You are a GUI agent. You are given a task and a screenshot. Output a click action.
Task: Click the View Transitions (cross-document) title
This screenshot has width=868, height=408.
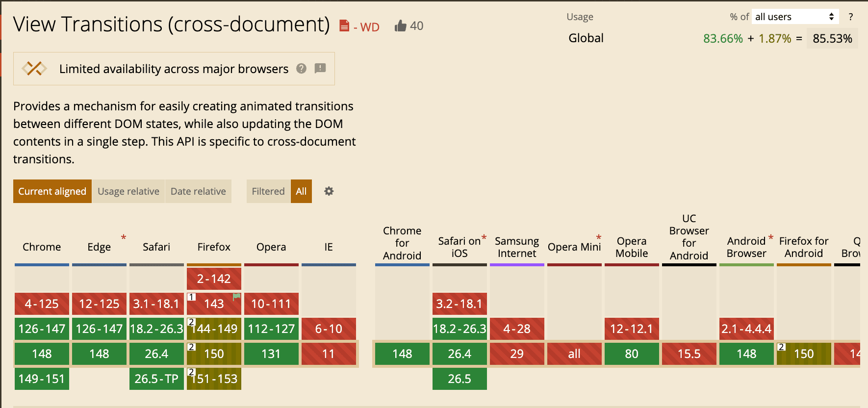pyautogui.click(x=172, y=24)
